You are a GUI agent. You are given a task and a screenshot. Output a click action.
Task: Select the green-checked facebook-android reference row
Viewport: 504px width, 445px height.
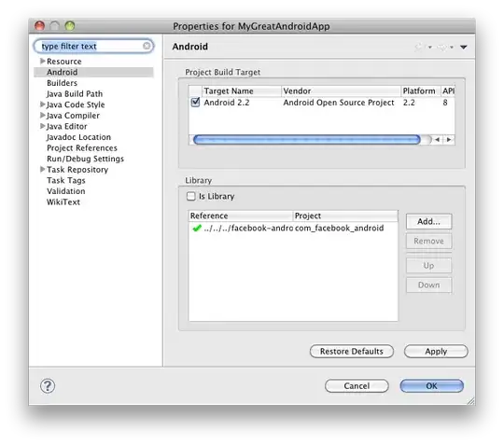[293, 229]
